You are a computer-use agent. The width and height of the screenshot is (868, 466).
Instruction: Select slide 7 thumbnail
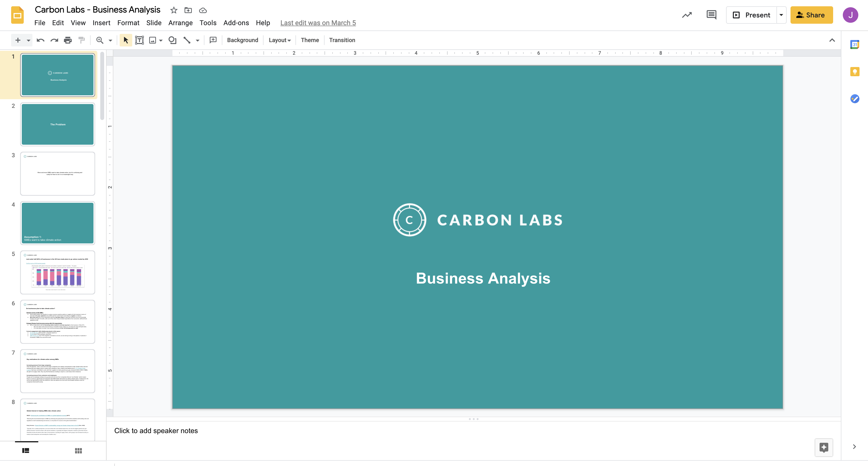click(58, 371)
